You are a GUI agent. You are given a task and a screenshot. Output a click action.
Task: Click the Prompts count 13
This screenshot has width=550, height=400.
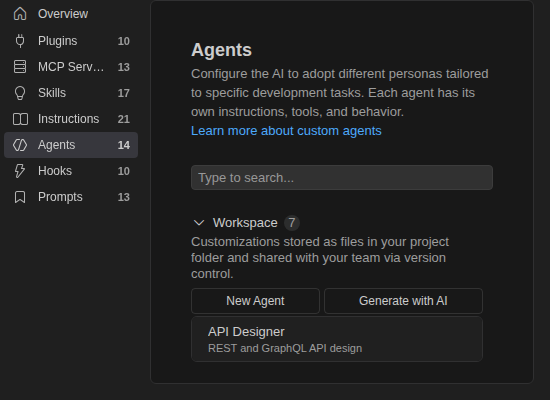coord(123,197)
